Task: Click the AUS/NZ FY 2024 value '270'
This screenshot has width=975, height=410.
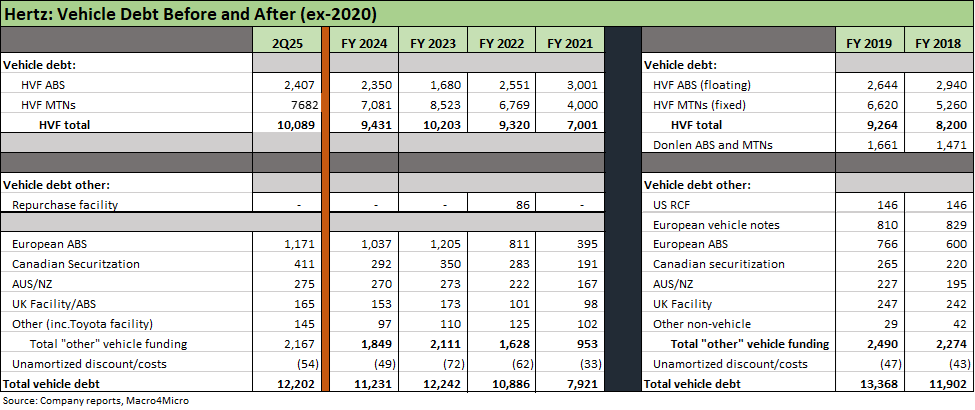Action: [382, 284]
